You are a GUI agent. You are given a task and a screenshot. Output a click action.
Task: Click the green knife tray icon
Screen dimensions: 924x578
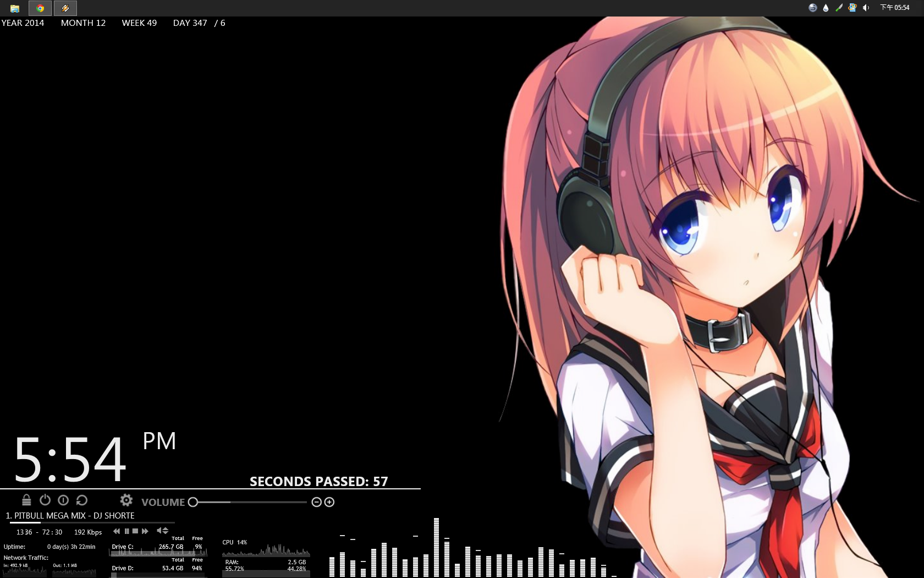click(839, 8)
